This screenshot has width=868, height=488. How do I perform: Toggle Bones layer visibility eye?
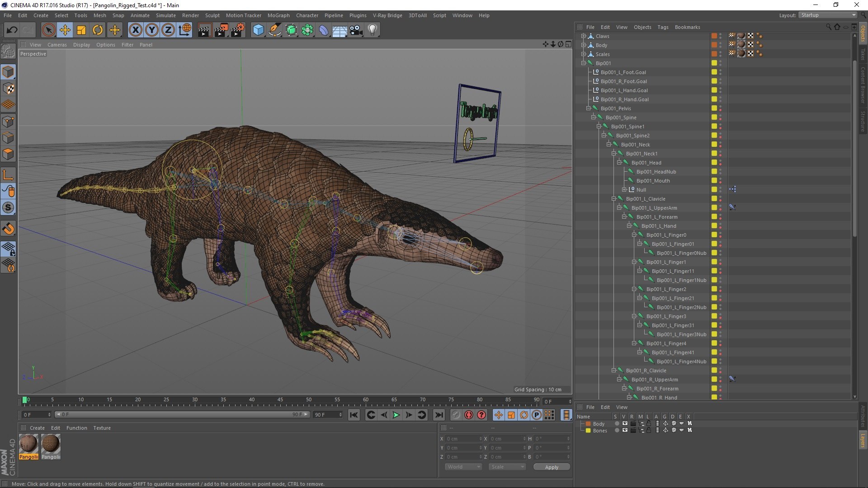pos(625,430)
